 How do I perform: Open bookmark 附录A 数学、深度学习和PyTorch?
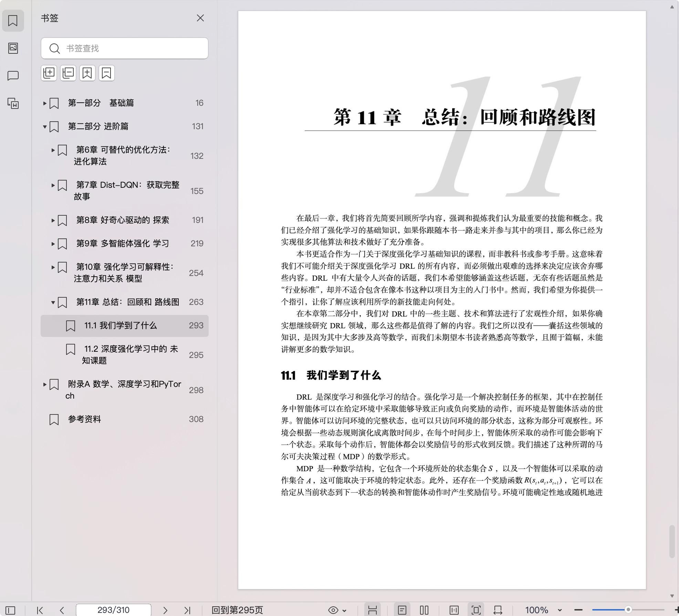(x=124, y=390)
